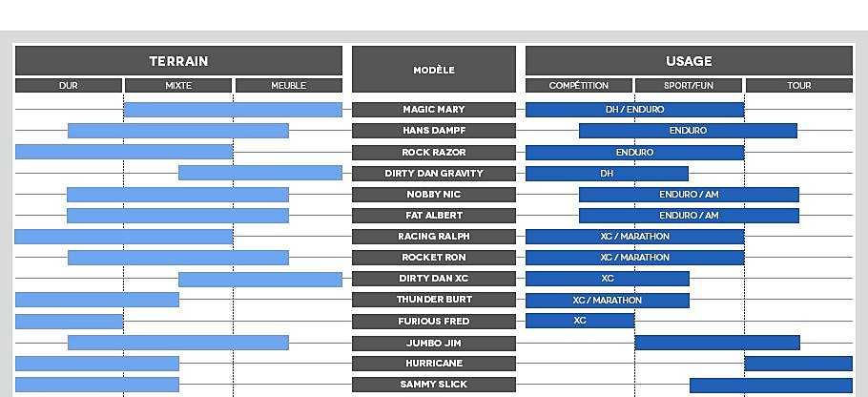Screen dimensions: 868x397
Task: Select the HANS DAMPF model
Action: pyautogui.click(x=434, y=131)
